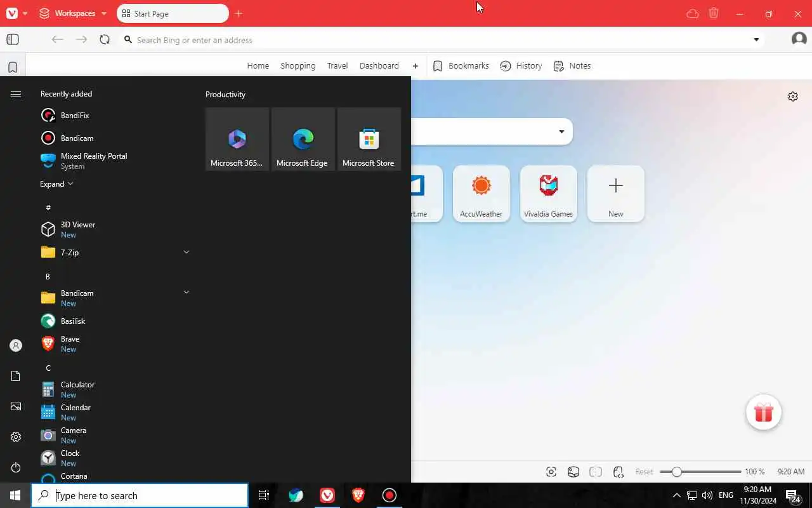
Task: Open Mixed Reality Portal
Action: click(x=114, y=161)
